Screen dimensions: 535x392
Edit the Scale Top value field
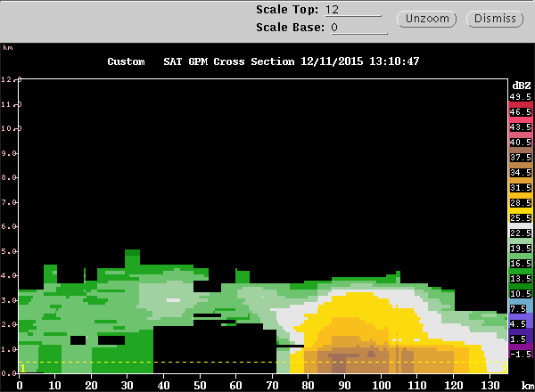coord(353,10)
